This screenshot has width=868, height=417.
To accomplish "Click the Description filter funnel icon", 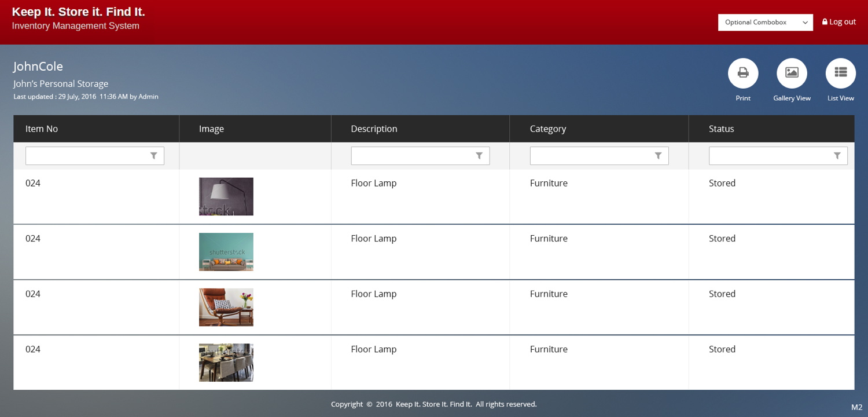I will click(479, 156).
